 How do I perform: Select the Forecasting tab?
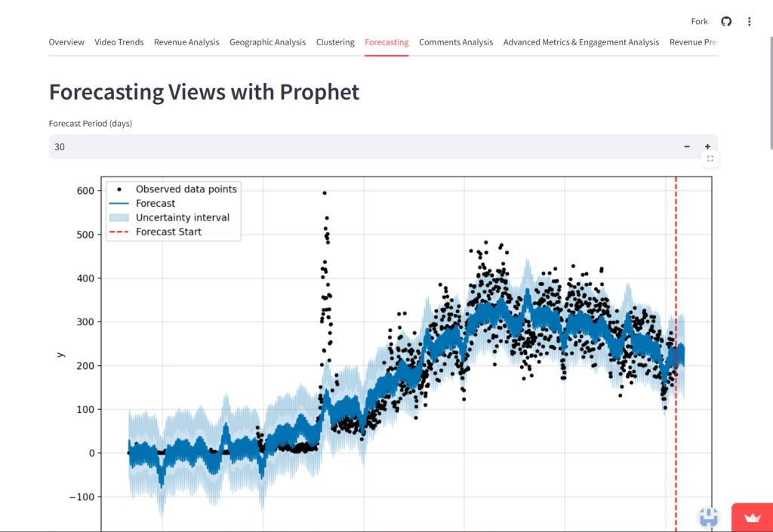(386, 42)
